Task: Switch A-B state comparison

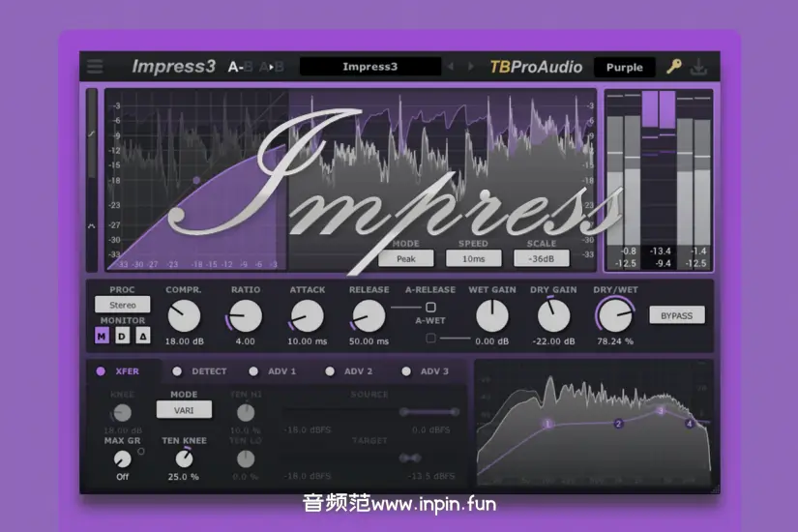Action: [240, 67]
